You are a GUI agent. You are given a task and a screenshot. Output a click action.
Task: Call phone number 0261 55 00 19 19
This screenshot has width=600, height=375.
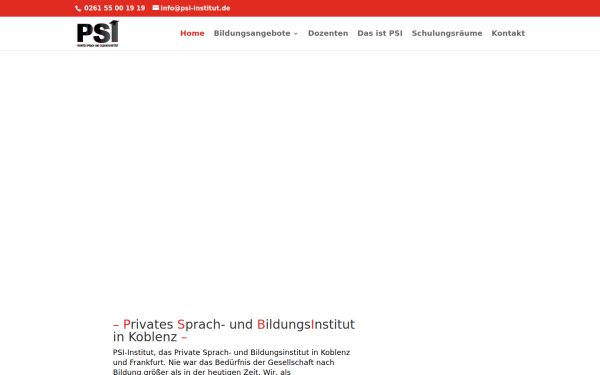114,8
